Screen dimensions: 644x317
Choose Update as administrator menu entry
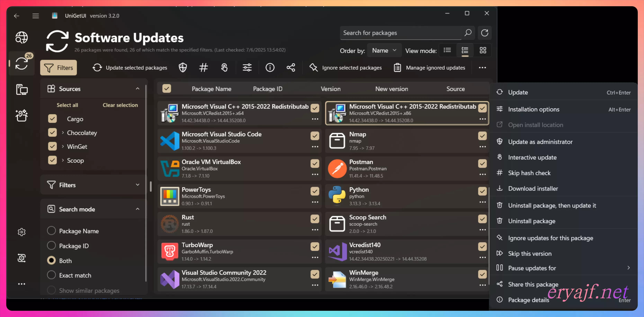pos(563,142)
